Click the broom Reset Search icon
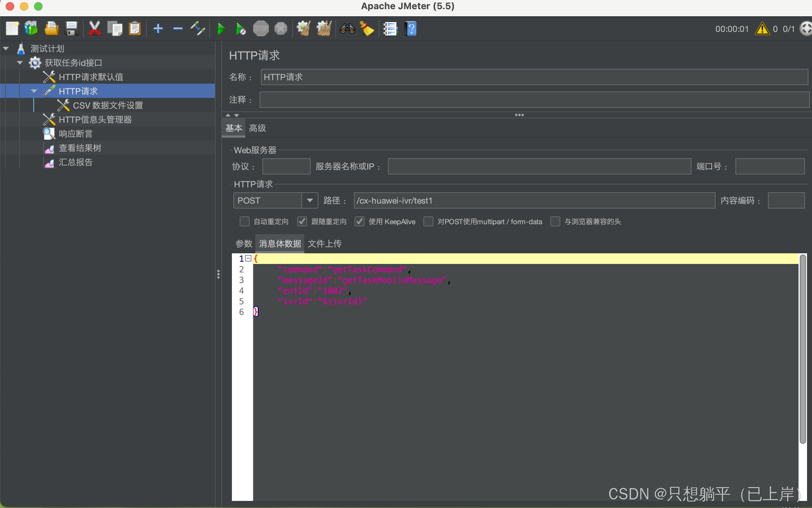 click(367, 29)
